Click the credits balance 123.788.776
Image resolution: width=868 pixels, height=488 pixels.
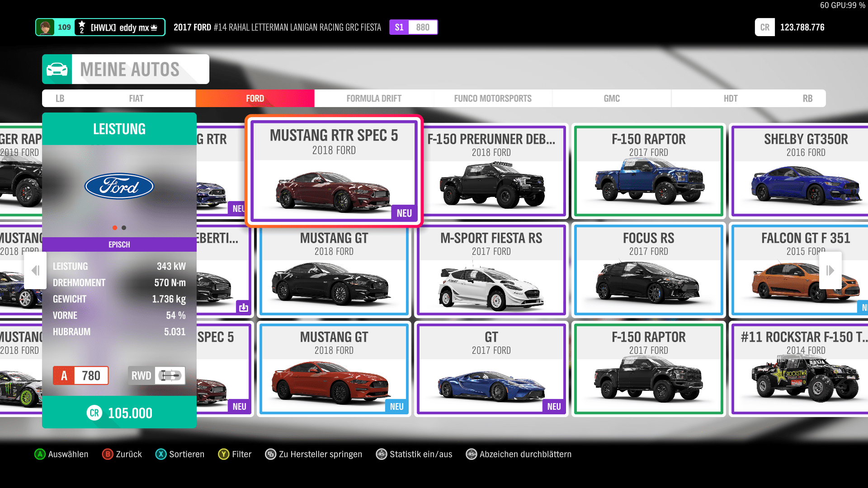[x=802, y=27]
